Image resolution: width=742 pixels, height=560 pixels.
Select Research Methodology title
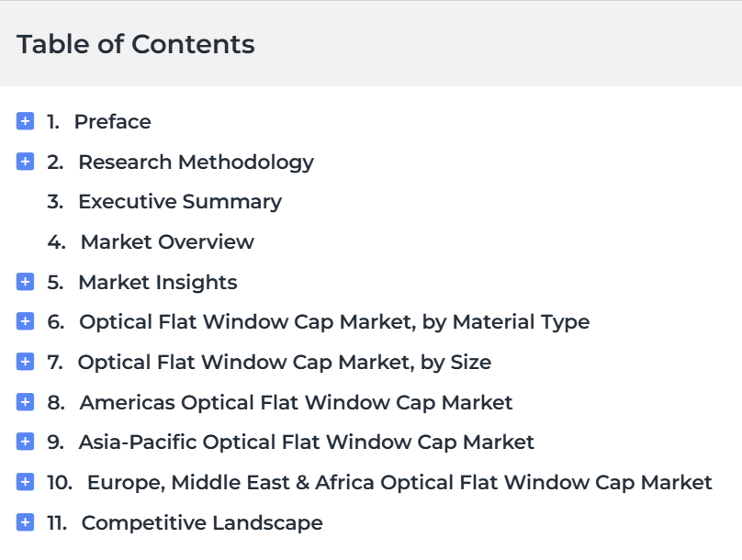click(196, 162)
